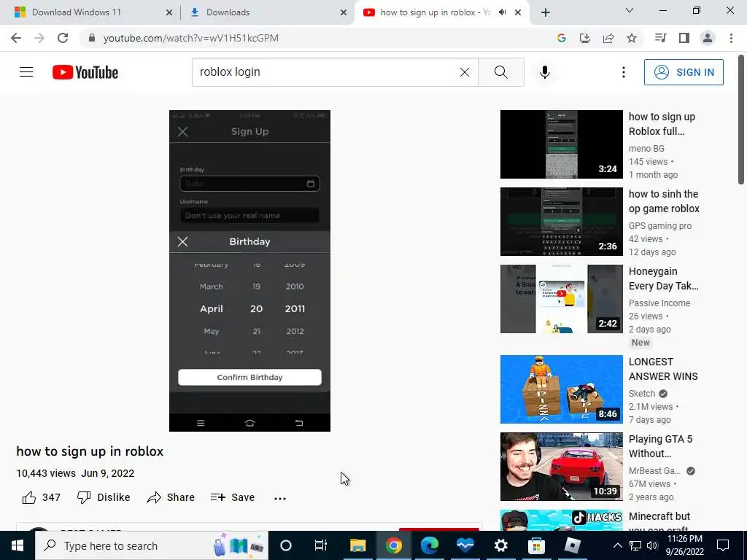
Task: Open YouTube settings three-dot menu
Action: pos(623,72)
